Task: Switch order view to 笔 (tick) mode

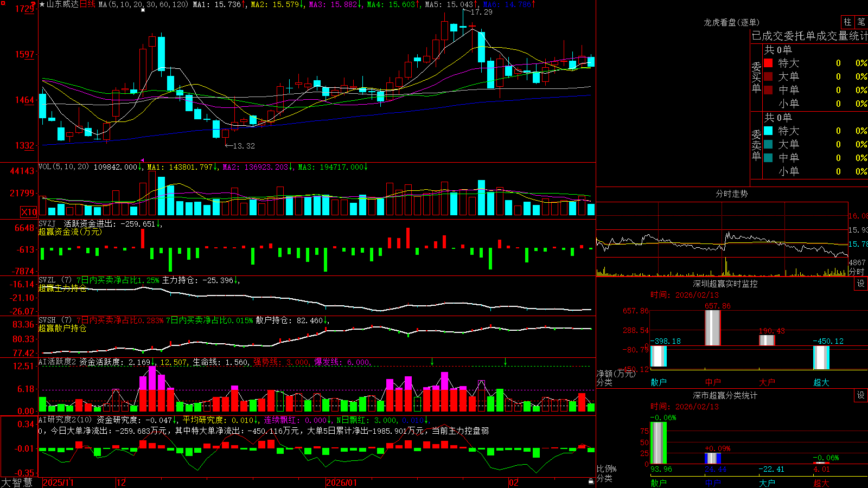Action: click(x=861, y=22)
